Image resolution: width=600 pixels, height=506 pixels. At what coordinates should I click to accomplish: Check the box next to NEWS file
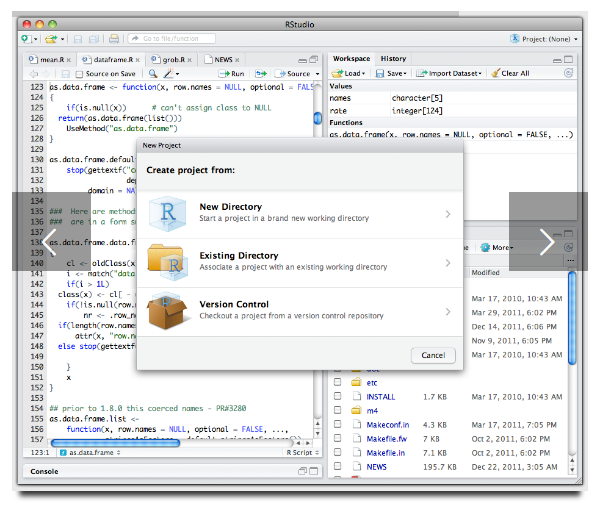[338, 466]
